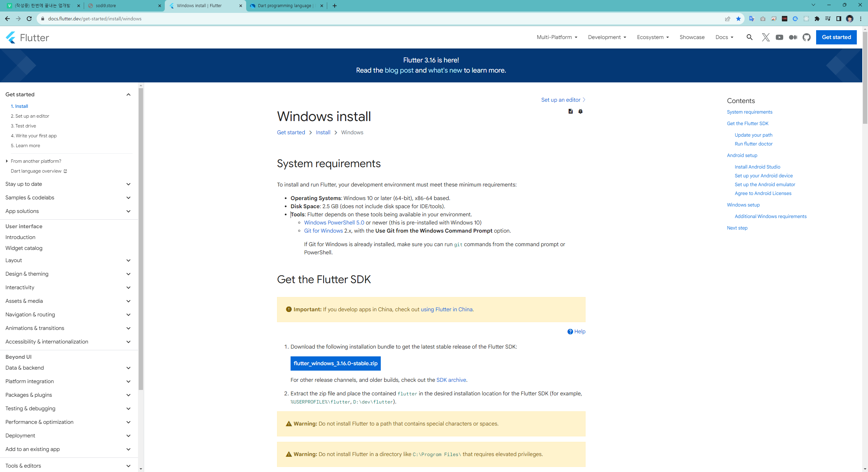Open Flutter's X (Twitter) page icon
Image resolution: width=868 pixels, height=472 pixels.
[x=766, y=37]
